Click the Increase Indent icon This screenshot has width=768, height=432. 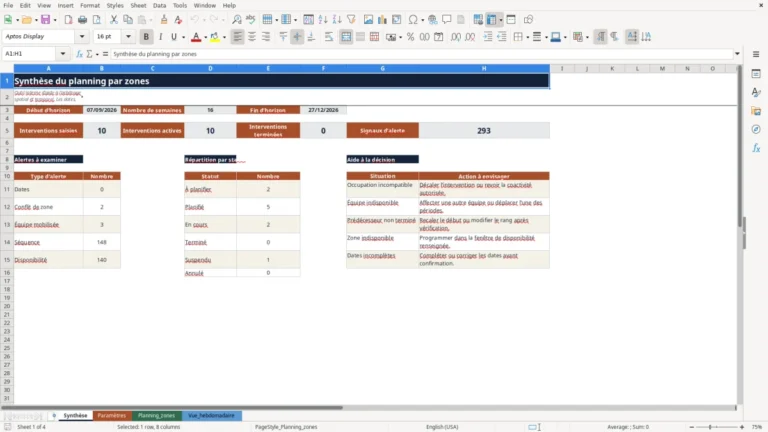(x=488, y=37)
